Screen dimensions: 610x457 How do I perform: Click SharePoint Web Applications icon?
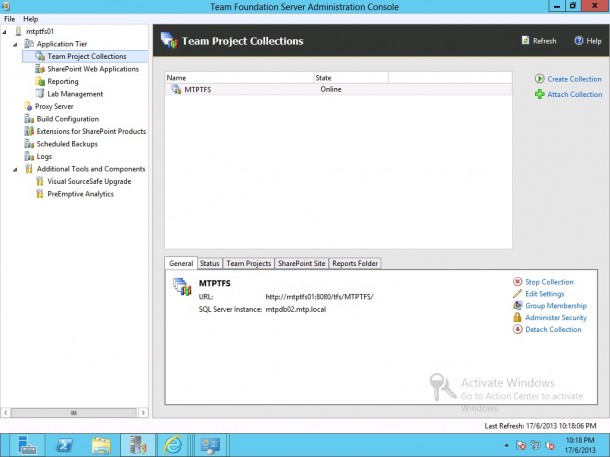coord(40,69)
